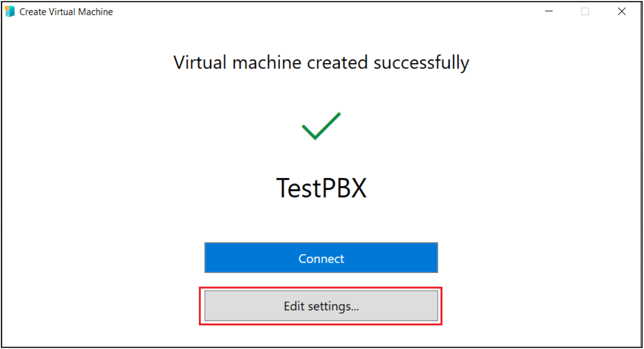Minimize the Create Virtual Machine window

point(549,12)
